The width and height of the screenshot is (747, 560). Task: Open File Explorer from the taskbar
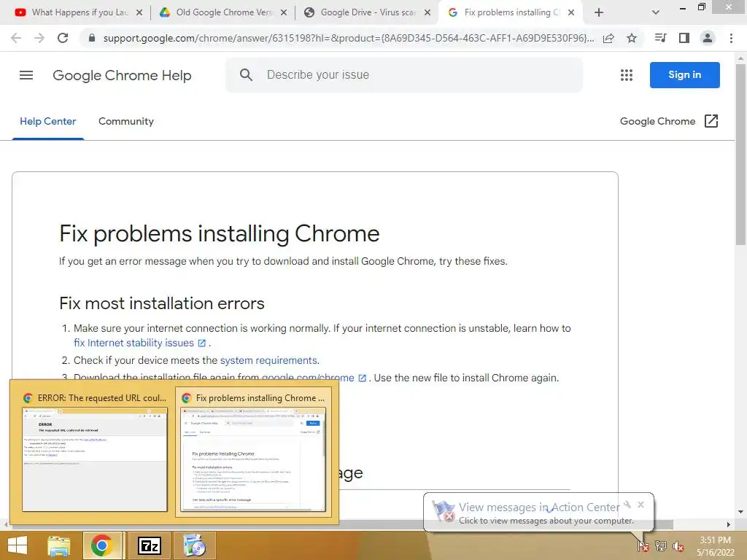(58, 545)
